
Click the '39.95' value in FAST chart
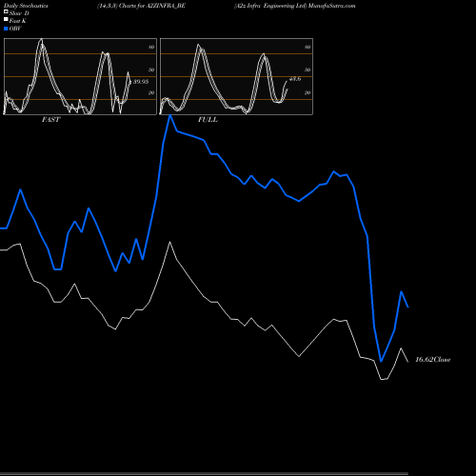tap(141, 82)
